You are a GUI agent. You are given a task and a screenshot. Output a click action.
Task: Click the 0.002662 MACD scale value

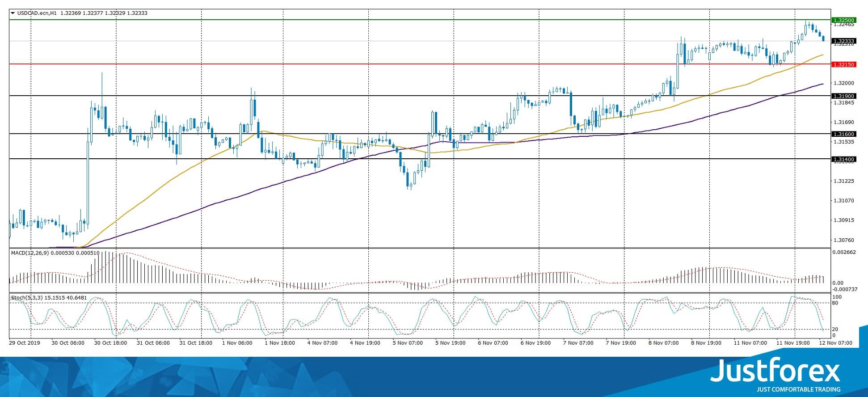click(845, 252)
